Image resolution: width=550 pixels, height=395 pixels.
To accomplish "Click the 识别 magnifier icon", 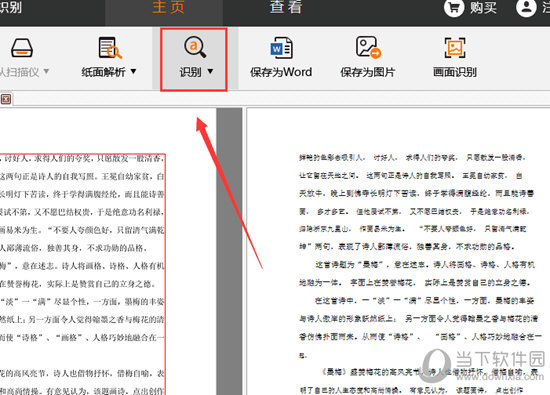I will pos(195,47).
